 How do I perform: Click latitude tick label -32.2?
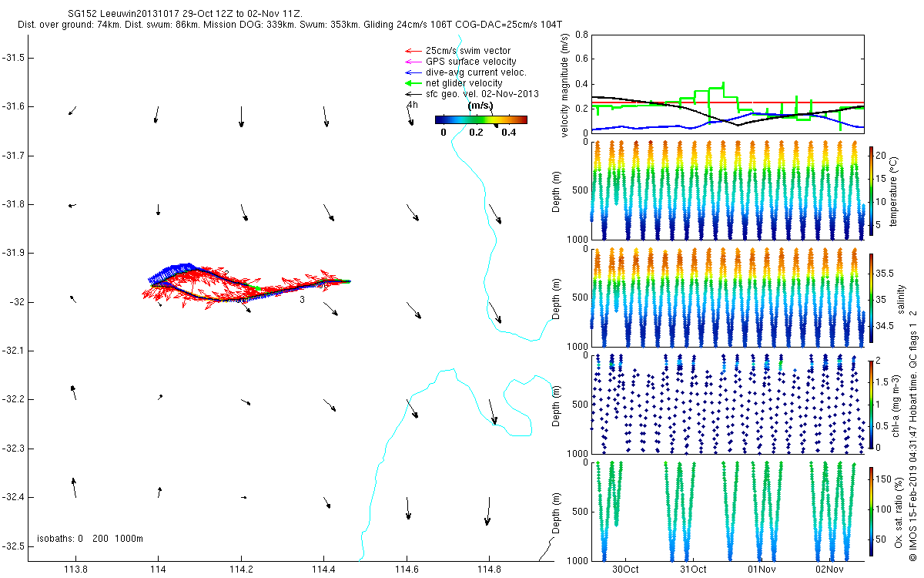[x=15, y=399]
